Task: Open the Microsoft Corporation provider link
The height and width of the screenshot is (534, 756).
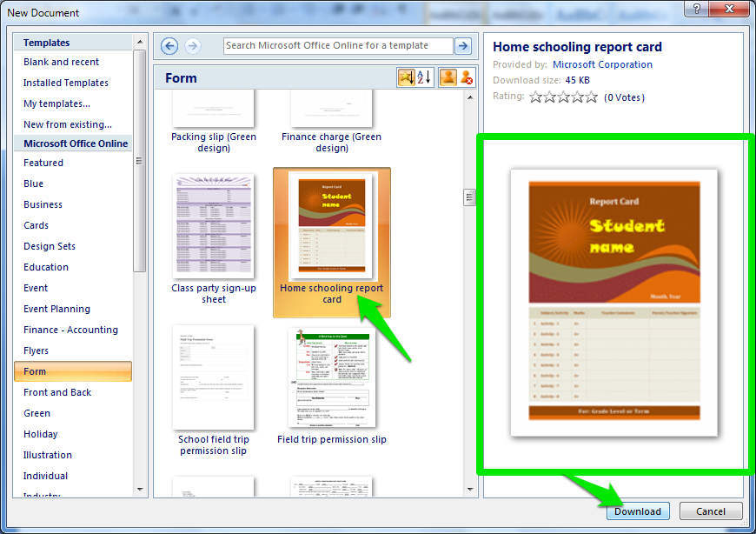Action: tap(602, 64)
